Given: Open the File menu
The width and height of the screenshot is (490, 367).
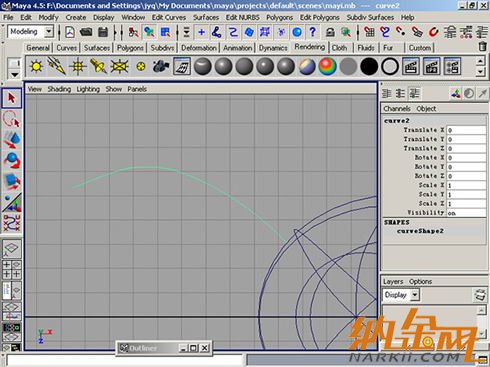Looking at the screenshot, I should (x=8, y=17).
